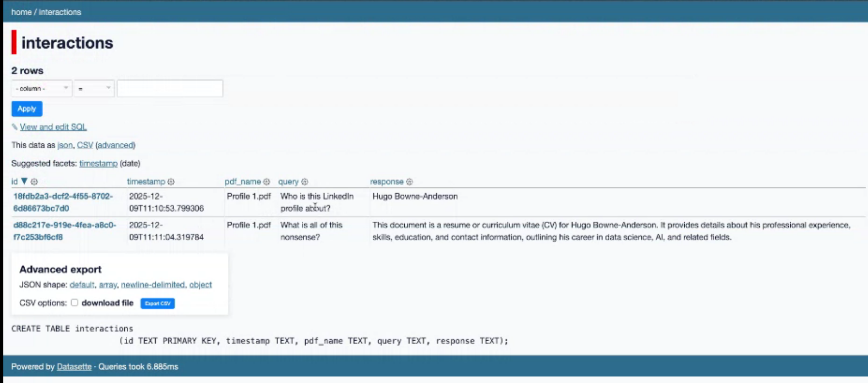
Task: Open the json data link
Action: 65,145
